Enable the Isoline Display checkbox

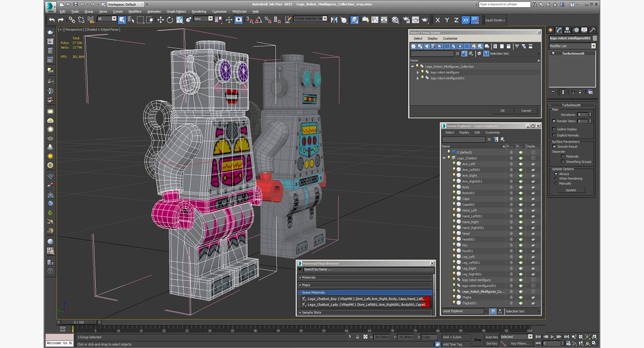[x=554, y=129]
